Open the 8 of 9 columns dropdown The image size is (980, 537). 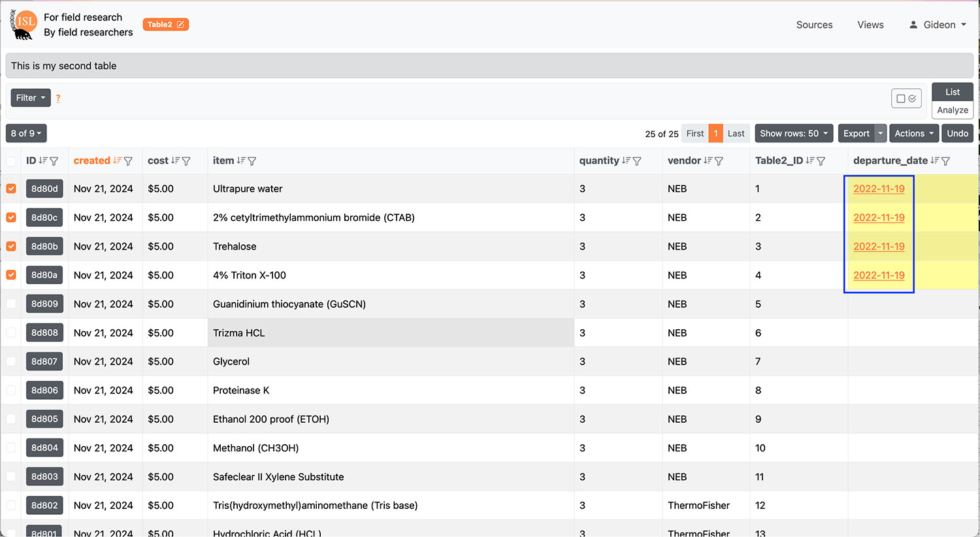point(26,133)
